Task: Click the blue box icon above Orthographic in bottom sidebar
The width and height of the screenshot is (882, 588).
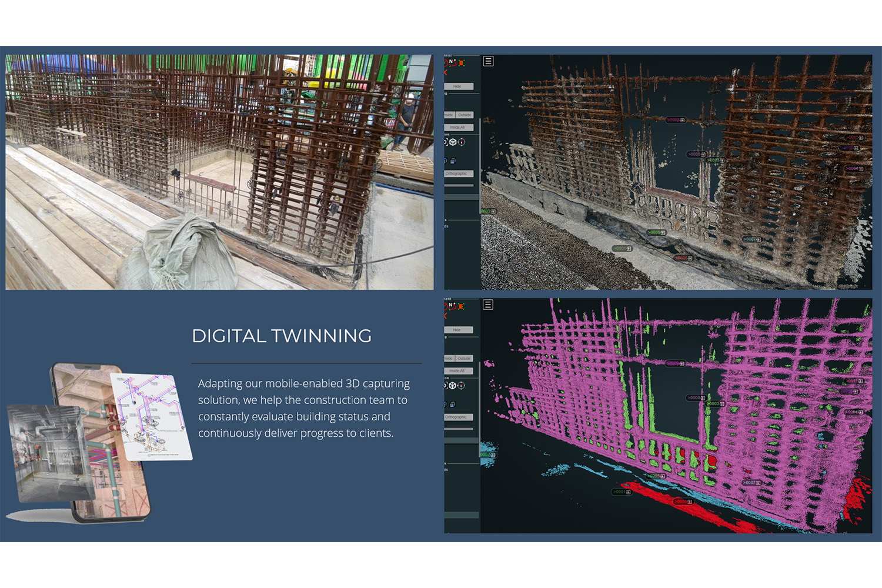Action: click(x=453, y=405)
